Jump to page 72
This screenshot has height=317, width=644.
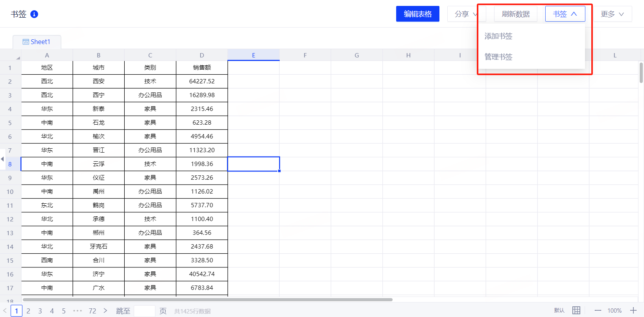click(x=92, y=311)
